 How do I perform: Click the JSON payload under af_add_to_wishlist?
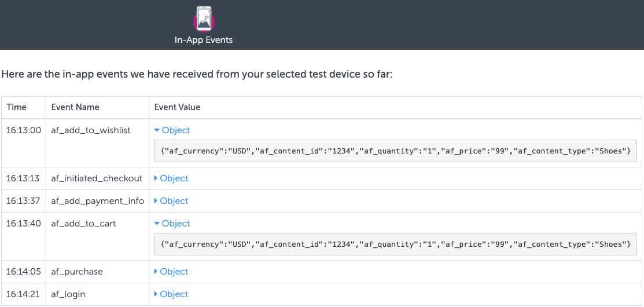(395, 151)
